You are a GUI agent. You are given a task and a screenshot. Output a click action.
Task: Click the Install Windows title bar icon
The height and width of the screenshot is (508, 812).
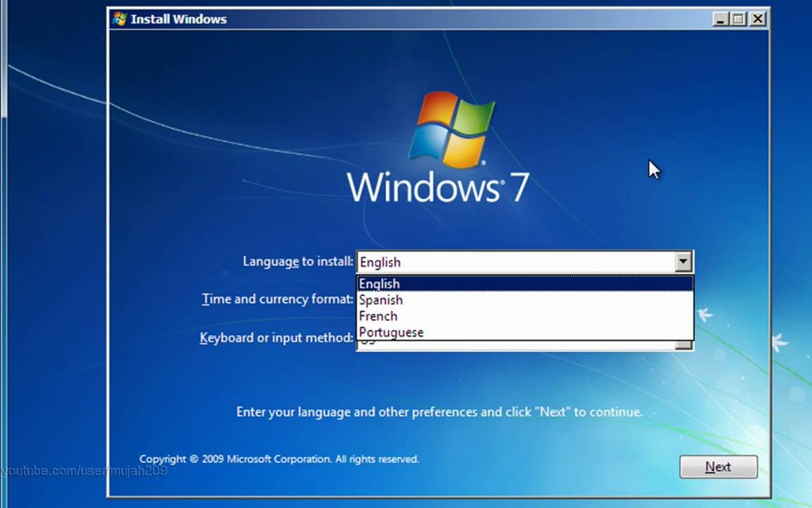[120, 19]
